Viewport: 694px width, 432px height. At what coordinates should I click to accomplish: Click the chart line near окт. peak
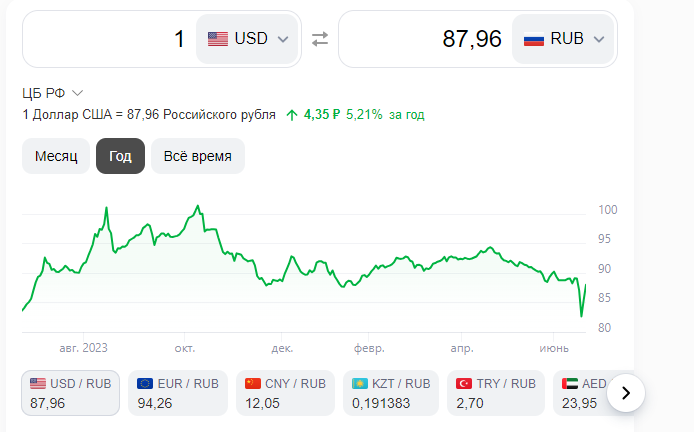[198, 207]
